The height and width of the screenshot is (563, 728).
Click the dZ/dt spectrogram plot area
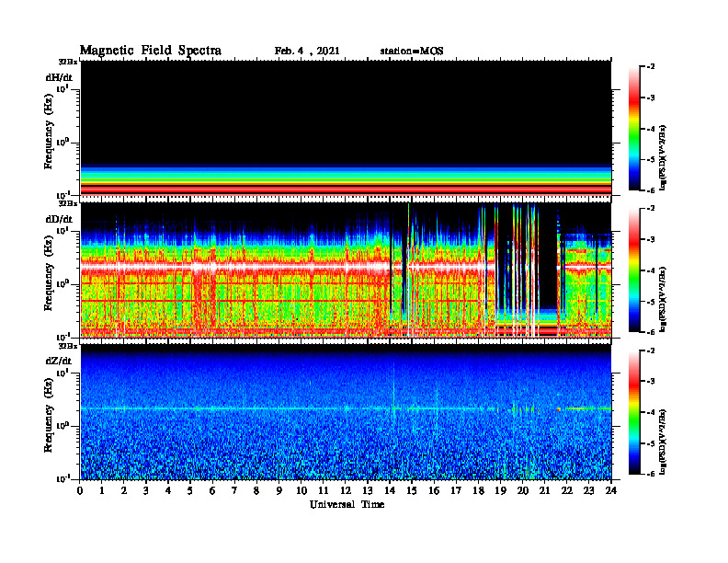point(346,412)
